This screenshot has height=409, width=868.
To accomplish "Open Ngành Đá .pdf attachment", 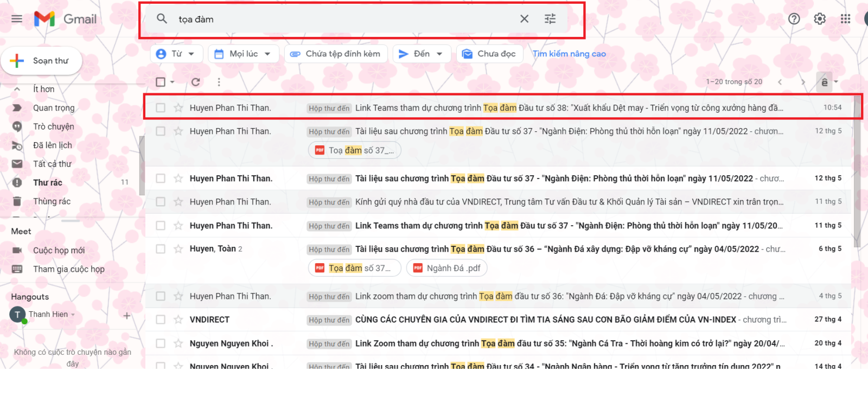I will pos(447,268).
